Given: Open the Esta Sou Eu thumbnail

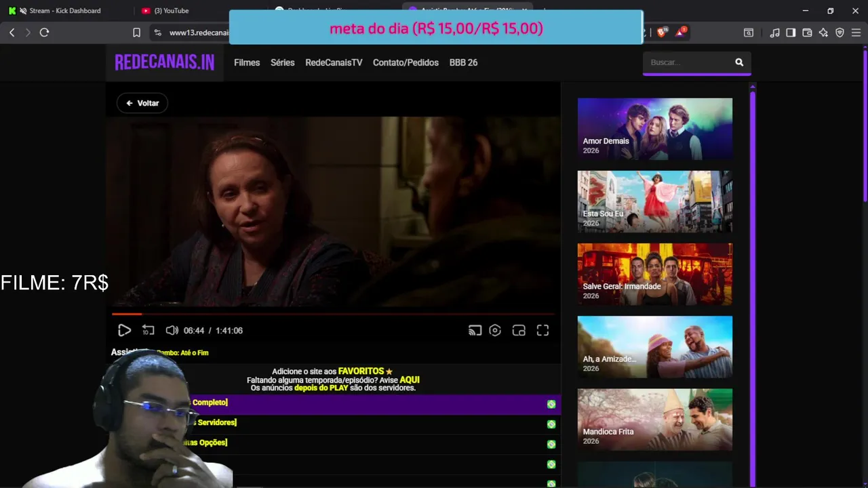Looking at the screenshot, I should [655, 201].
